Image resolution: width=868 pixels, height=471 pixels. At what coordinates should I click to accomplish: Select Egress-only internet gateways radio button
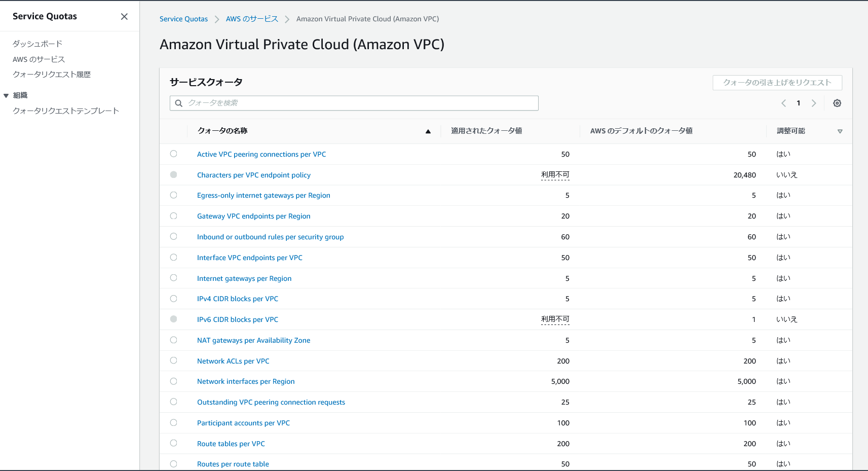174,195
